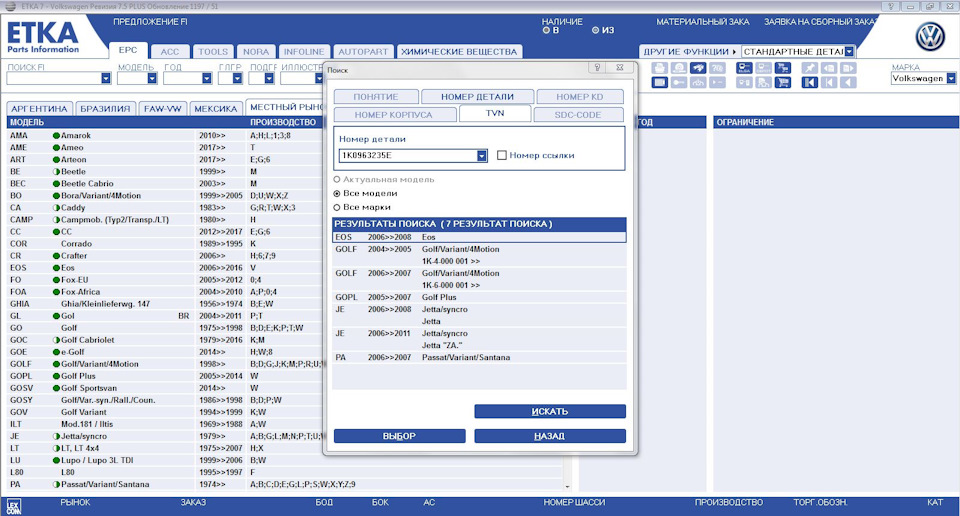
Task: Switch to the ACC tab
Action: [170, 52]
